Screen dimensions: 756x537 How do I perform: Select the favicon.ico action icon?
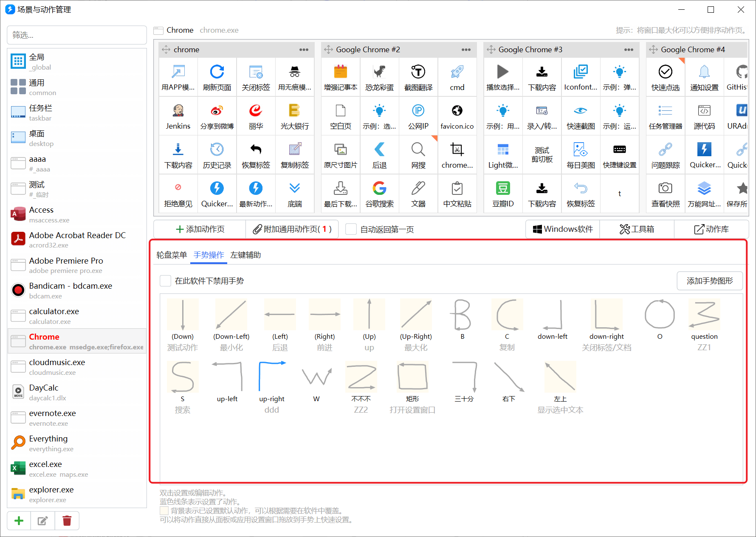[x=457, y=111]
